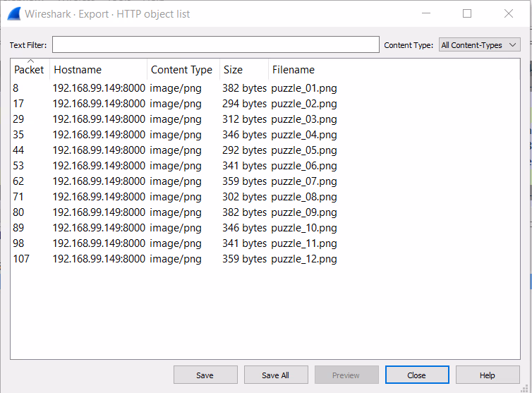
Task: Select filename puzzle_11.png
Action: (x=304, y=243)
